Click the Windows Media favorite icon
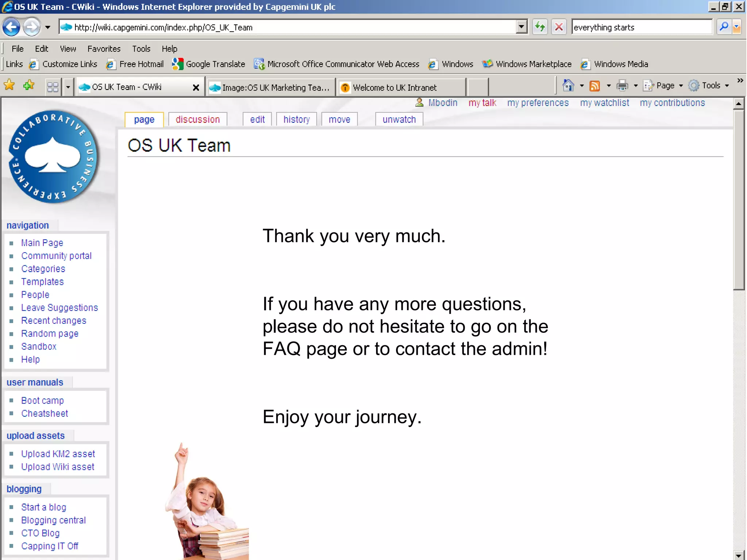747x560 pixels. pyautogui.click(x=585, y=64)
